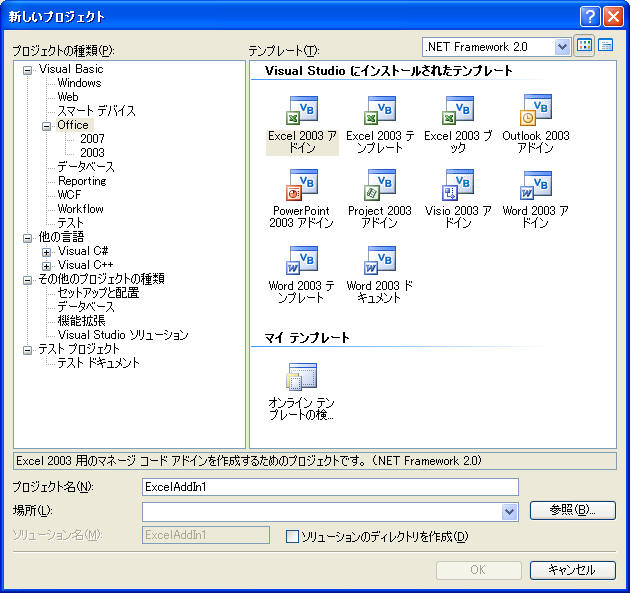
Task: Select the Outlook 2003 アドイン template icon
Action: 536,110
